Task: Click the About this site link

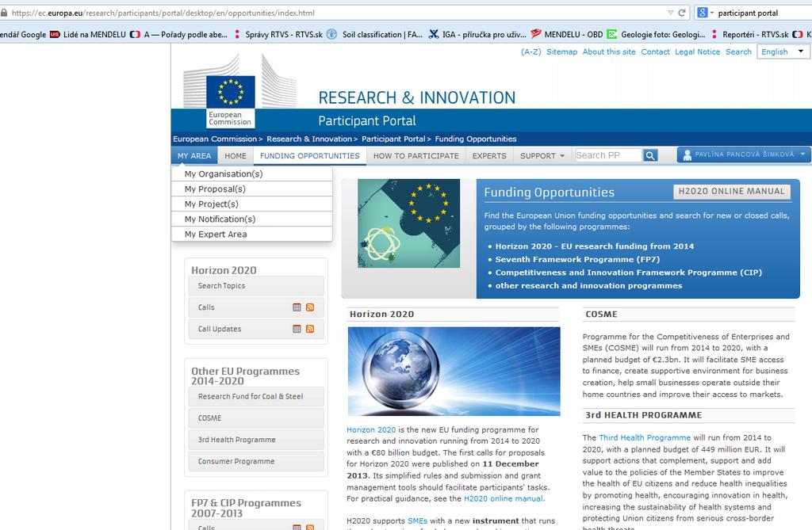Action: (x=609, y=51)
